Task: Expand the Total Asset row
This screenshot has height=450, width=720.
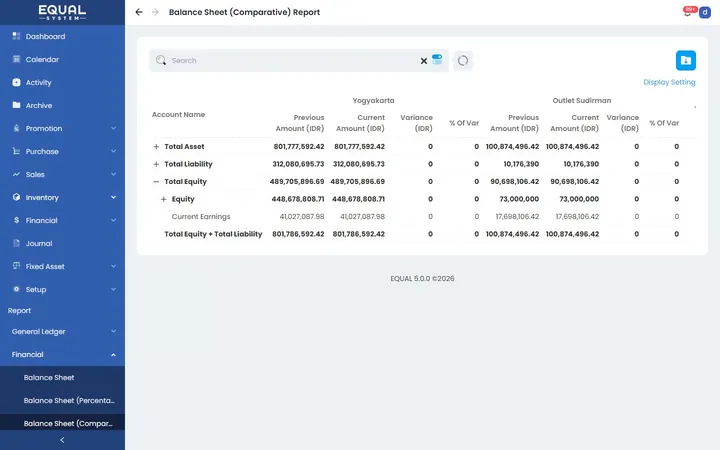Action: [156, 146]
